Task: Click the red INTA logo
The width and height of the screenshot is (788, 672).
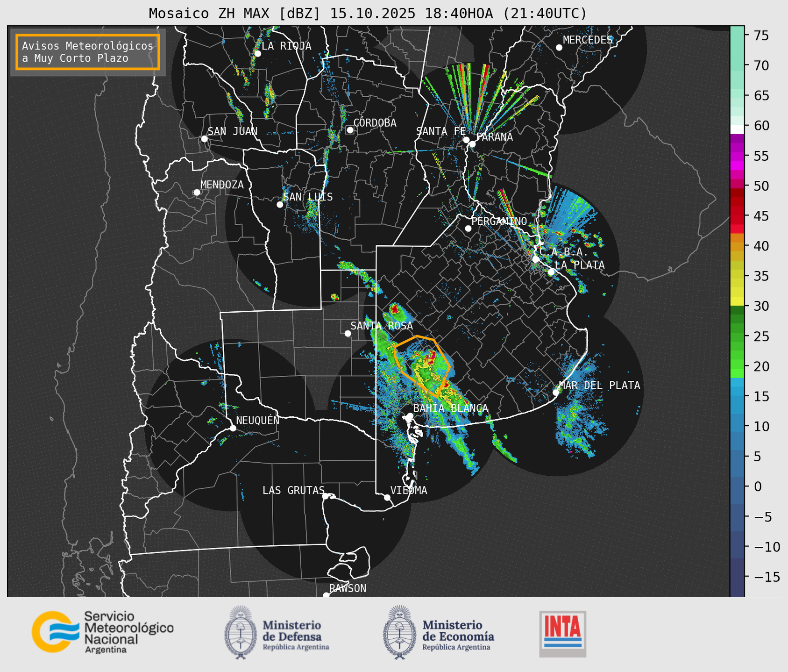Action: [562, 633]
